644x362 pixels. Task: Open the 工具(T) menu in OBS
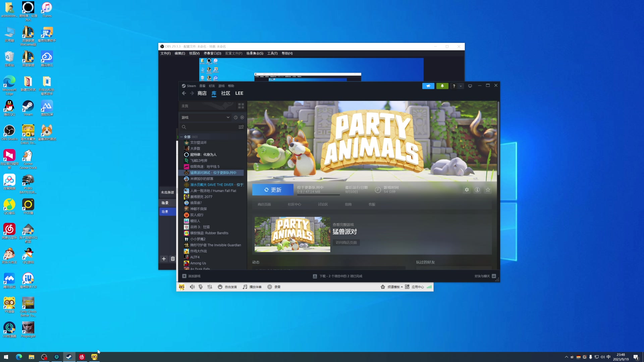tap(272, 53)
